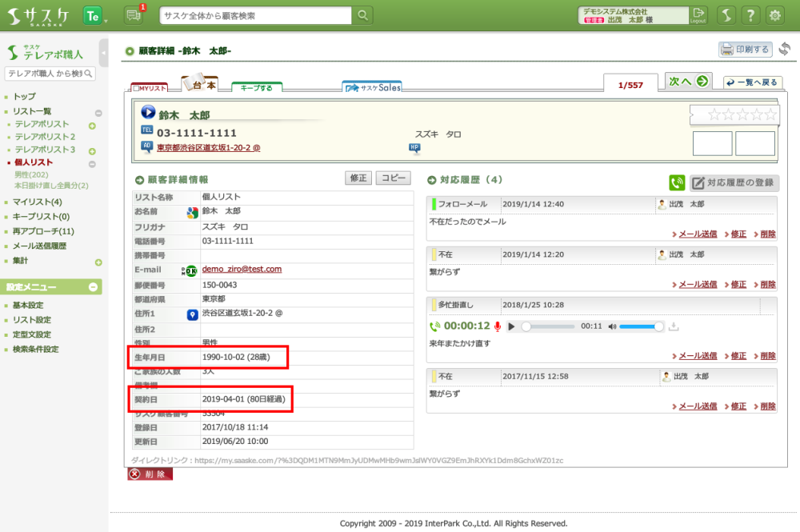Play the 多忙掛直し call recording
The image size is (800, 532).
tap(512, 326)
